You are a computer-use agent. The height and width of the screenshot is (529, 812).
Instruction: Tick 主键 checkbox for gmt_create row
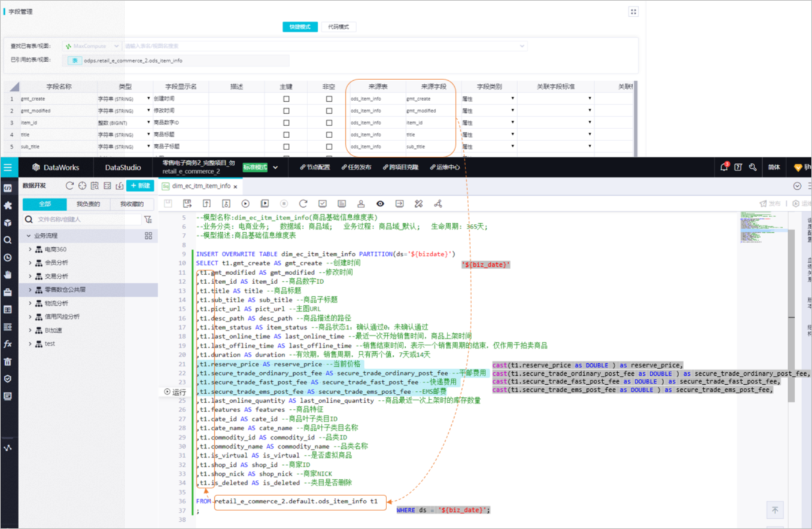coord(286,99)
